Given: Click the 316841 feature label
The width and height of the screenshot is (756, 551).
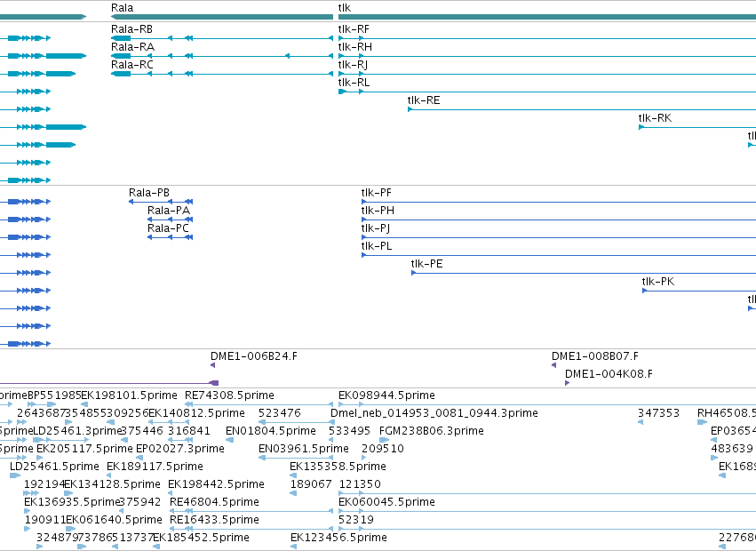Looking at the screenshot, I should 189,431.
